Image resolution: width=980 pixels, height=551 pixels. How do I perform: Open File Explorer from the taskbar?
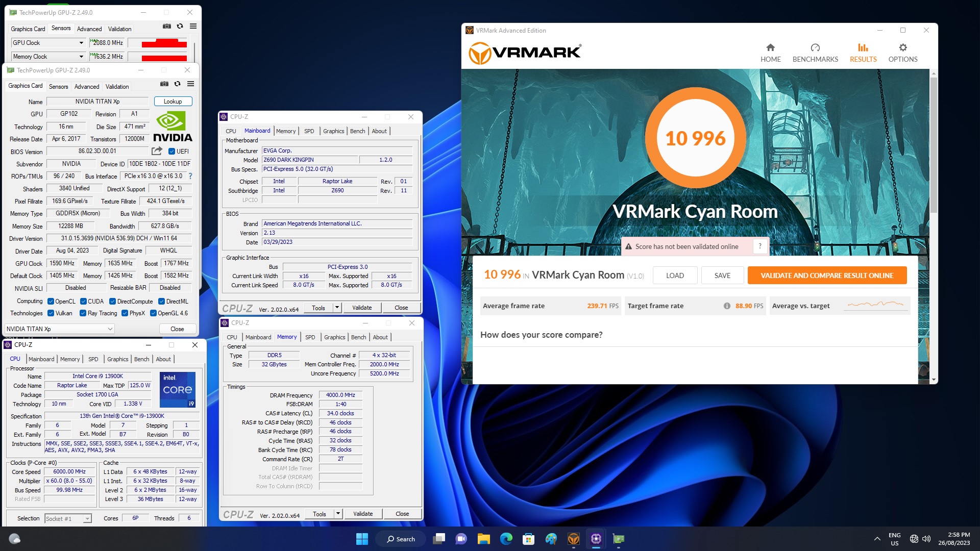483,539
